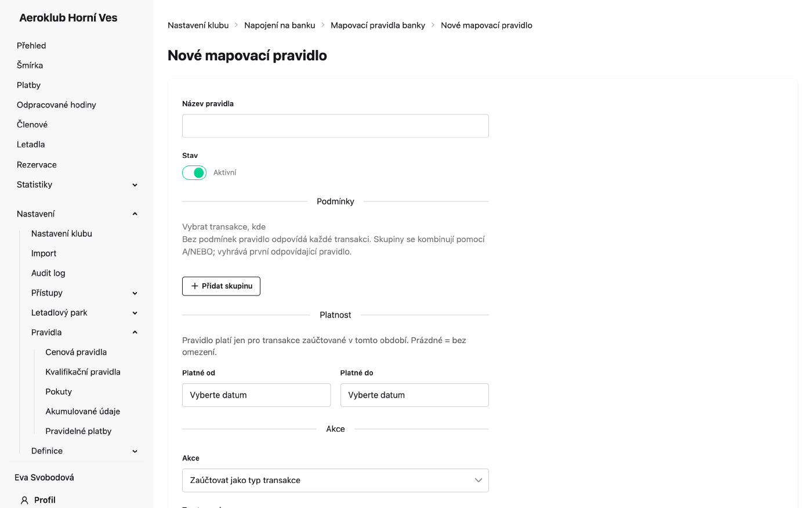Click Napojení na banku breadcrumb link

coord(280,26)
